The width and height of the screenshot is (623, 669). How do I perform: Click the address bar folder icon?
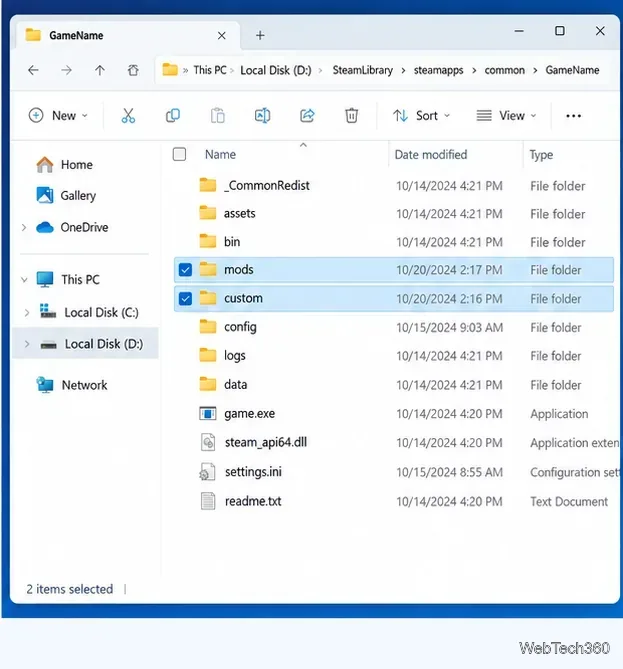(x=170, y=70)
